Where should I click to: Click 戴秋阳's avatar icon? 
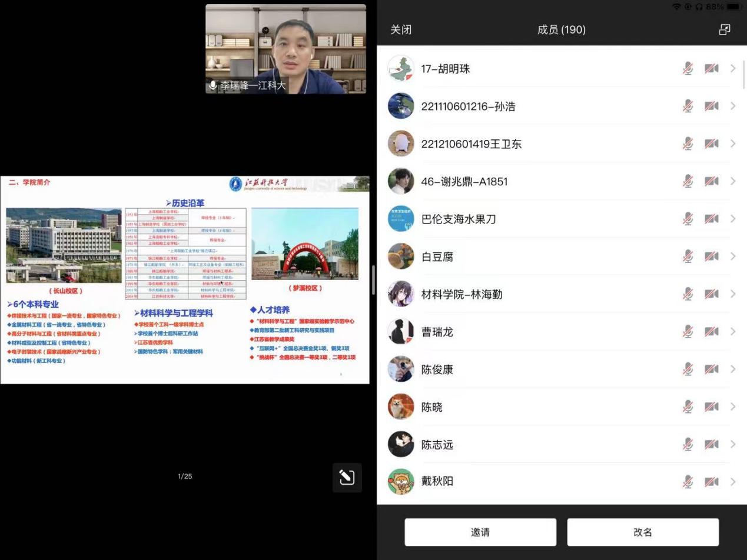tap(401, 482)
